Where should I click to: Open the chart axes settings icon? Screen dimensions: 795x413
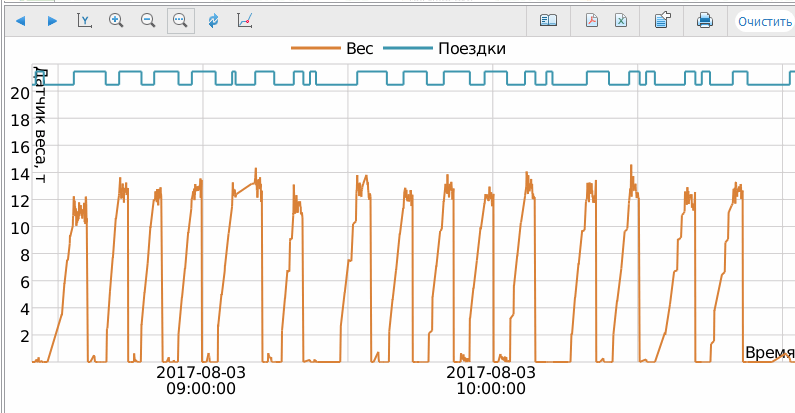245,20
